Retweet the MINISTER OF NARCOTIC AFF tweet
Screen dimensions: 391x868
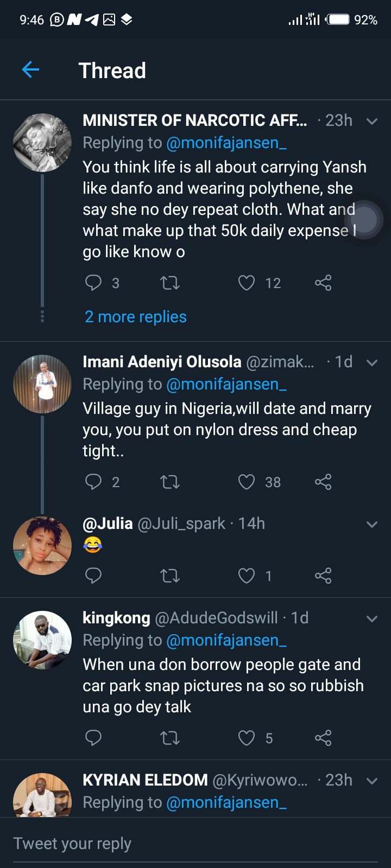170,283
